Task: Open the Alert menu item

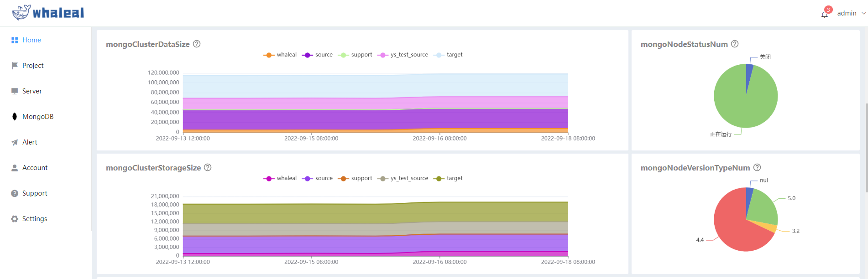Action: pyautogui.click(x=46, y=142)
